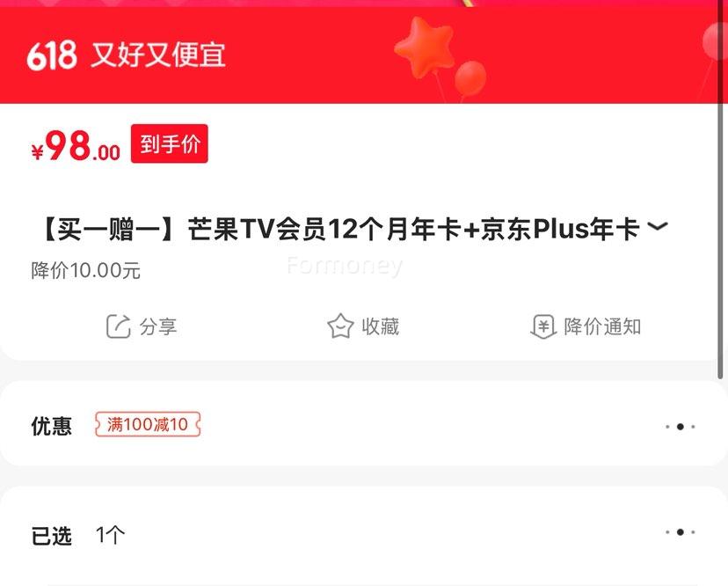Tap the 降价通知 label
728x586 pixels.
(602, 326)
